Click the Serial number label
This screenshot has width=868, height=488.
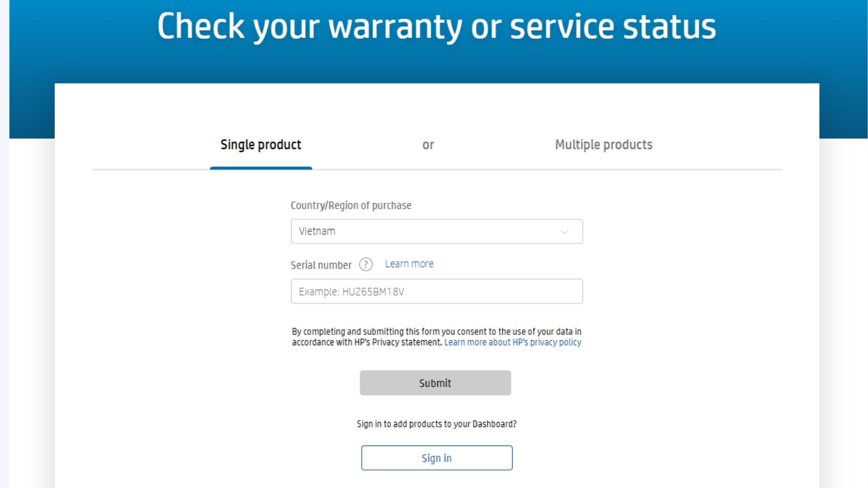coord(321,265)
